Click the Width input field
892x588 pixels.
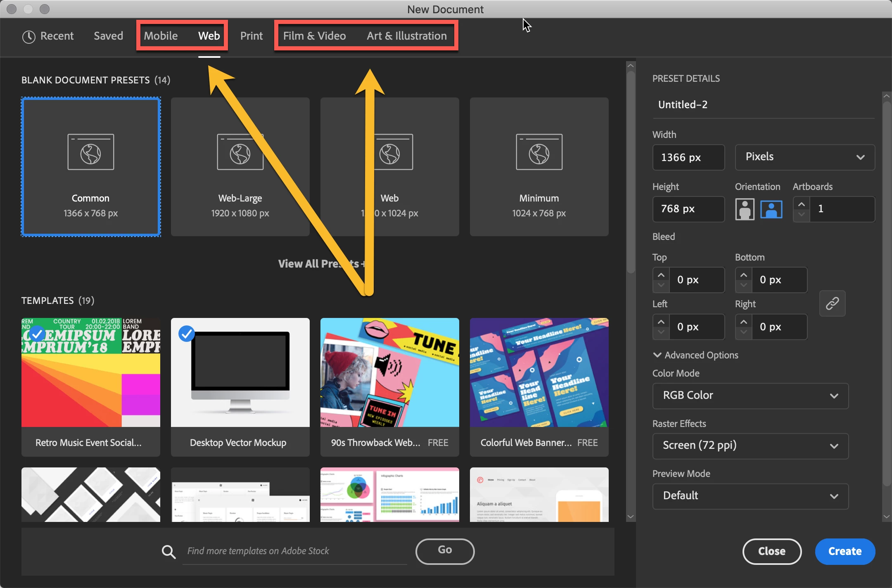tap(688, 157)
